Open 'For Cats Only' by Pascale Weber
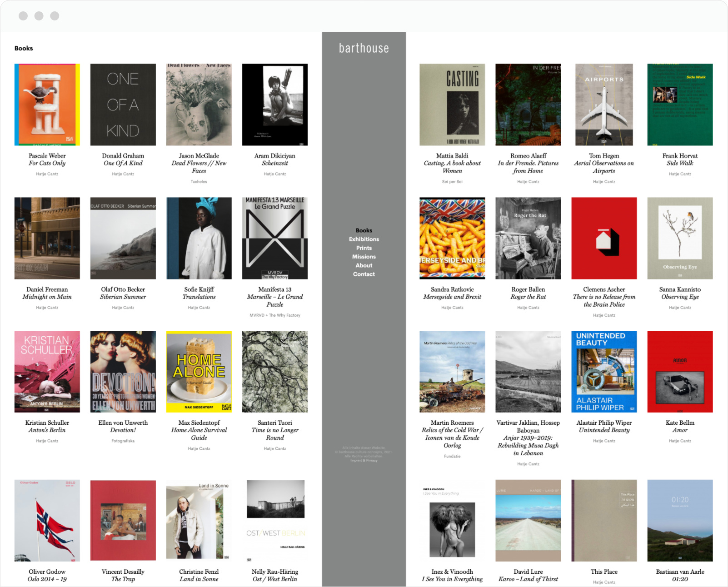 (x=47, y=104)
